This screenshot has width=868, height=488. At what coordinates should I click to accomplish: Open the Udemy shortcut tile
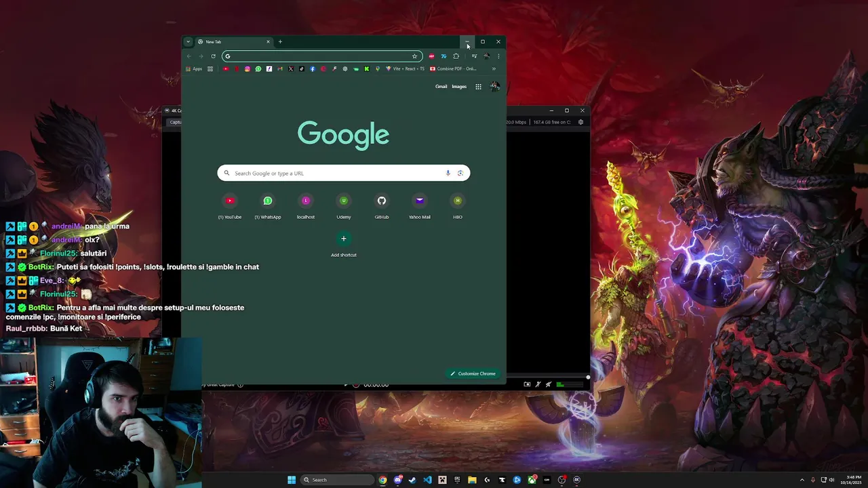coord(344,206)
